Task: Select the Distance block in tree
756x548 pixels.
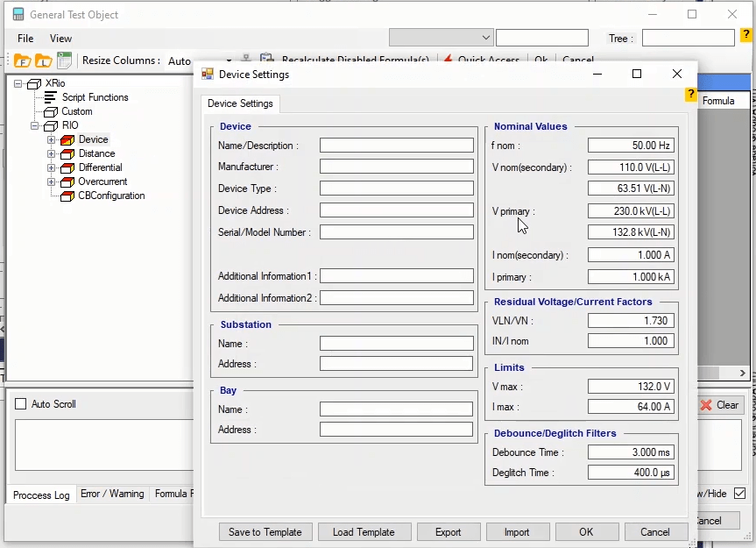Action: click(x=96, y=153)
